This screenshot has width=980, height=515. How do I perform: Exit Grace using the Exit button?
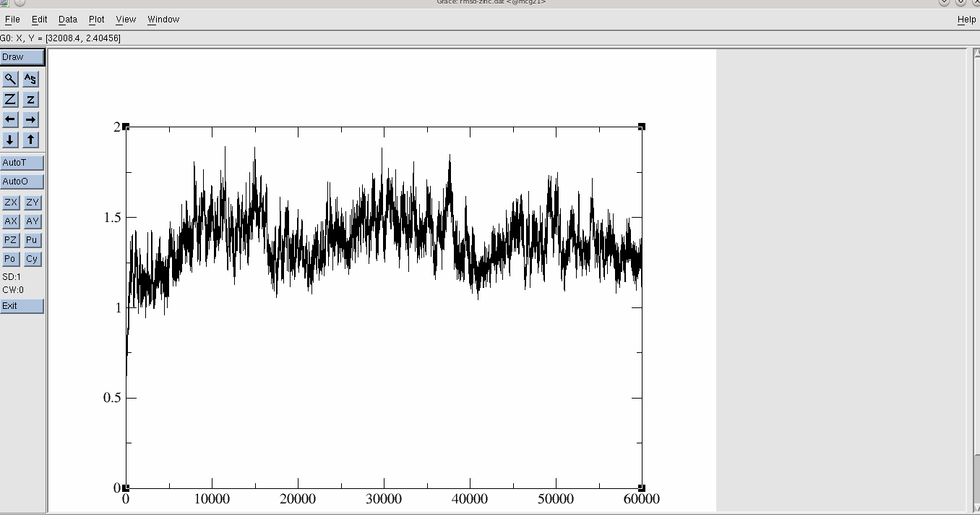point(22,306)
